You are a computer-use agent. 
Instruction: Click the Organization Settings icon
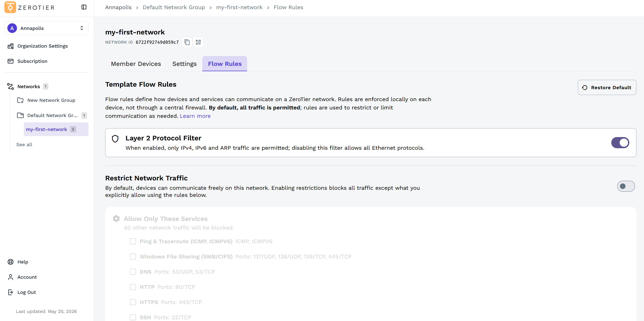tap(11, 46)
